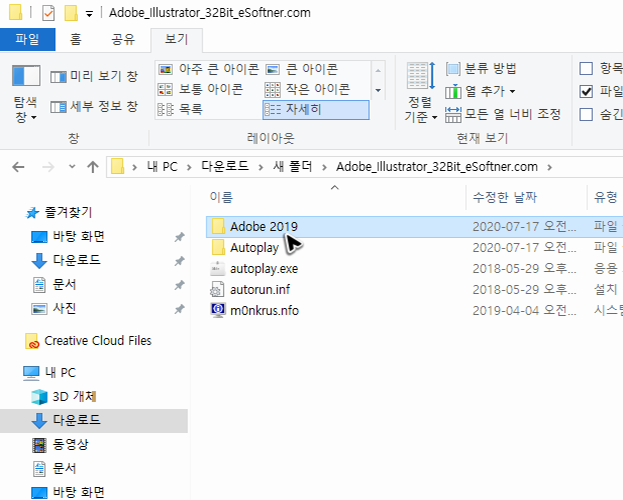Select the Adobe 2019 folder
The width and height of the screenshot is (623, 500).
point(264,227)
